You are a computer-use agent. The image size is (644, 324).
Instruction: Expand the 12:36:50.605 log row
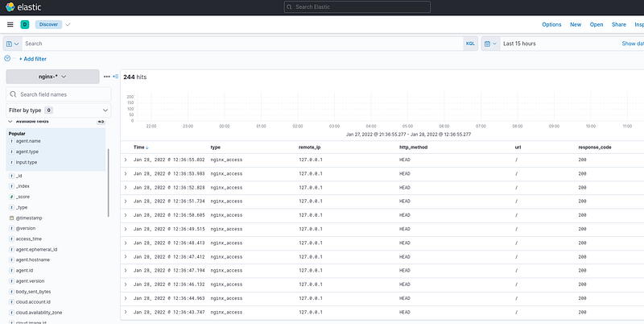(x=126, y=215)
